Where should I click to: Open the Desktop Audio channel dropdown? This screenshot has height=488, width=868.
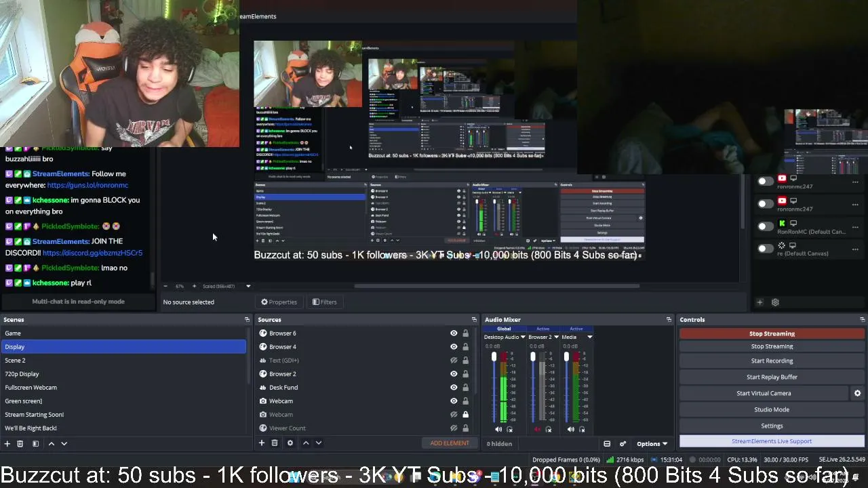523,337
